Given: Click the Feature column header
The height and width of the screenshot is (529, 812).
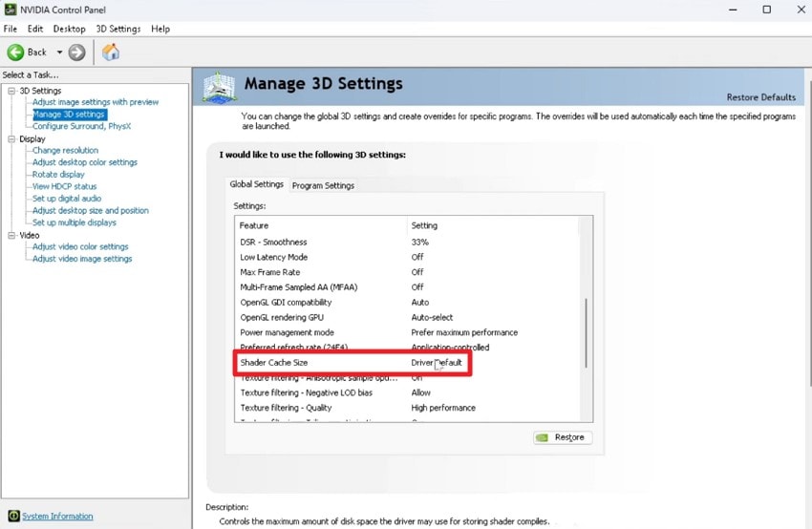Looking at the screenshot, I should (x=321, y=225).
